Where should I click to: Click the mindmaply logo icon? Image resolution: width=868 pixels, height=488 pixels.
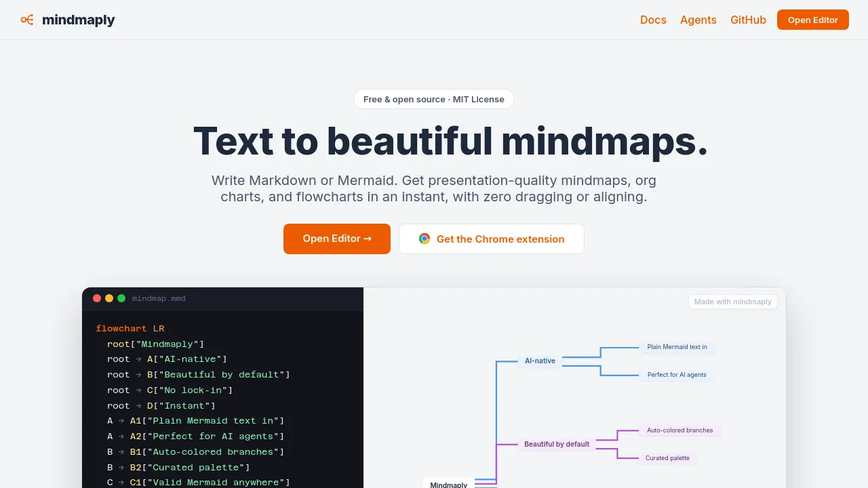(x=27, y=20)
